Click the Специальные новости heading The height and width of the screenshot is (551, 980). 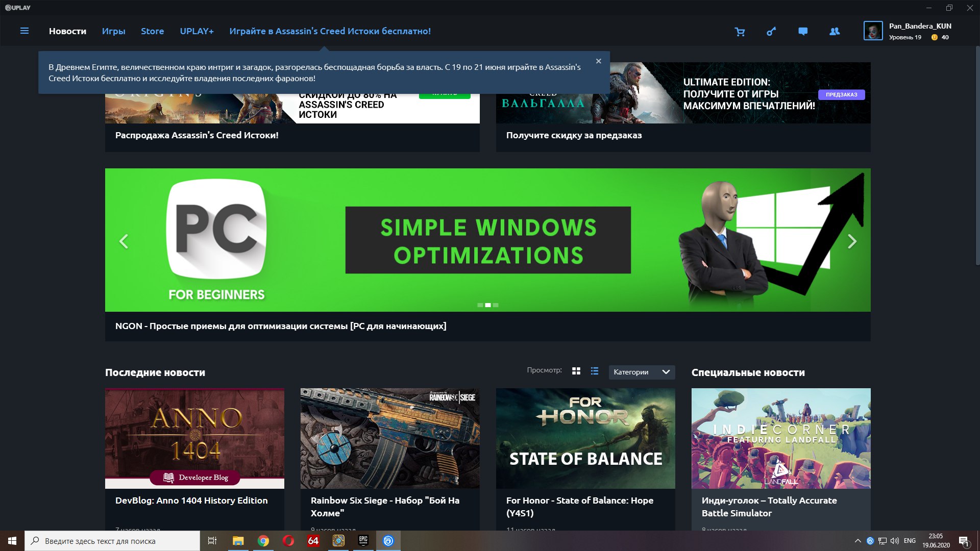point(748,372)
